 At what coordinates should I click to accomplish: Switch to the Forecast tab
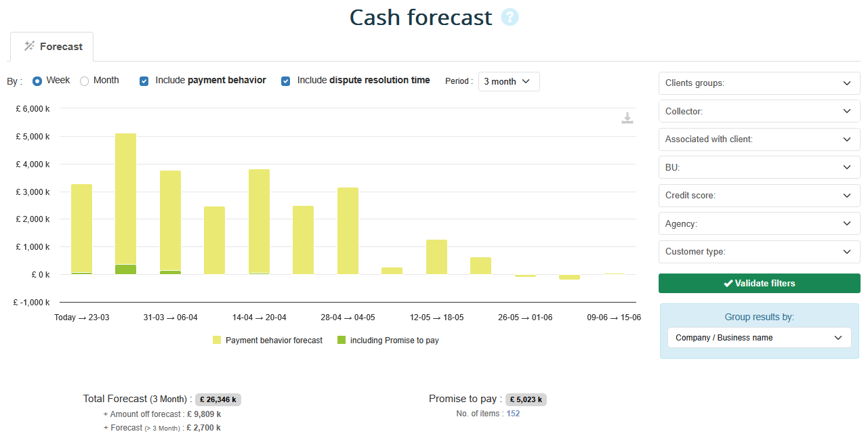click(52, 47)
